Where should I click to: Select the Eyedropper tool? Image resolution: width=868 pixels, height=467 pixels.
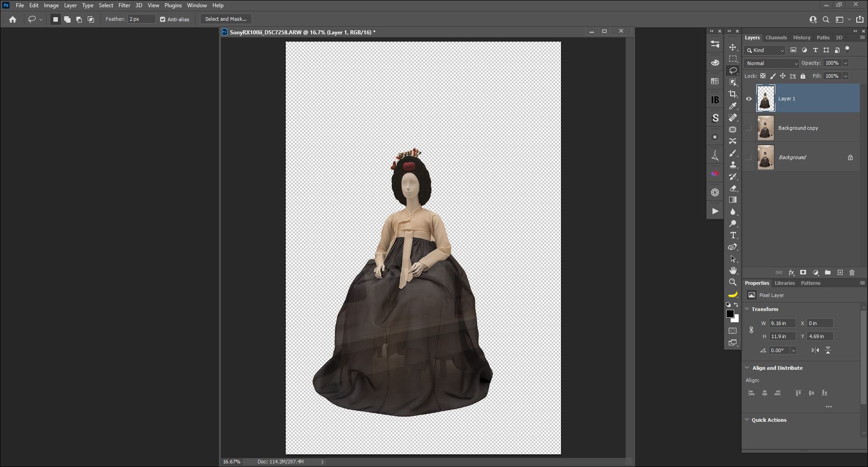tap(732, 106)
